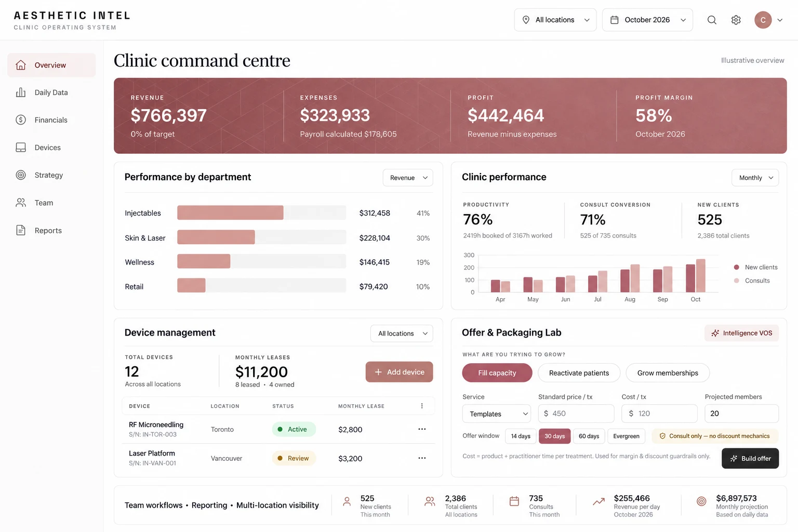Click the Consults calendar icon
This screenshot has height=532, width=798.
pos(514,501)
